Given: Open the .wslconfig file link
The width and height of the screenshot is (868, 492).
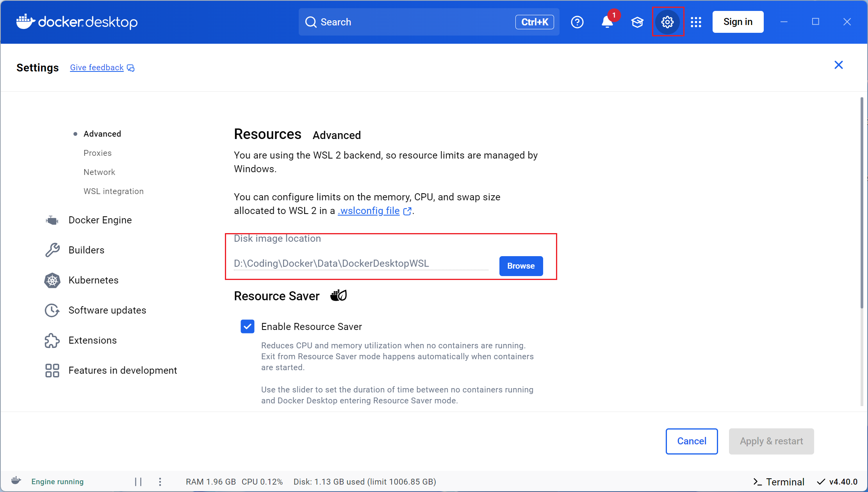Looking at the screenshot, I should click(369, 210).
